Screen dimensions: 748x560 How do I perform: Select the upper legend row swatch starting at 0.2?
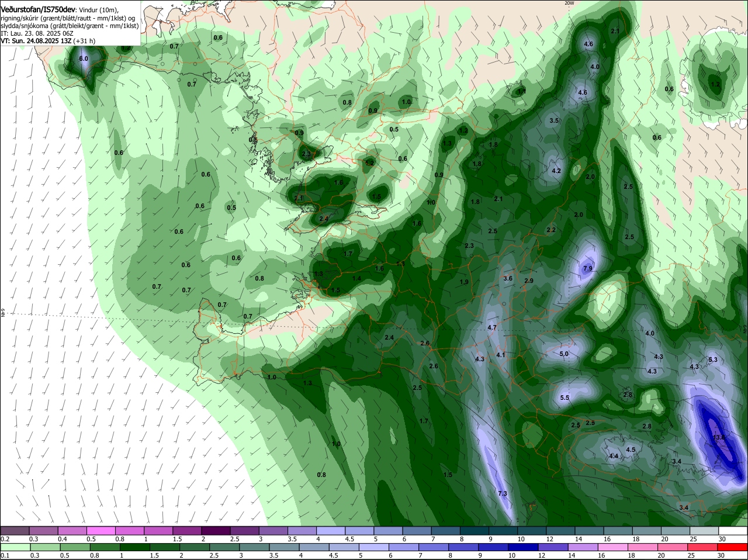click(x=15, y=531)
